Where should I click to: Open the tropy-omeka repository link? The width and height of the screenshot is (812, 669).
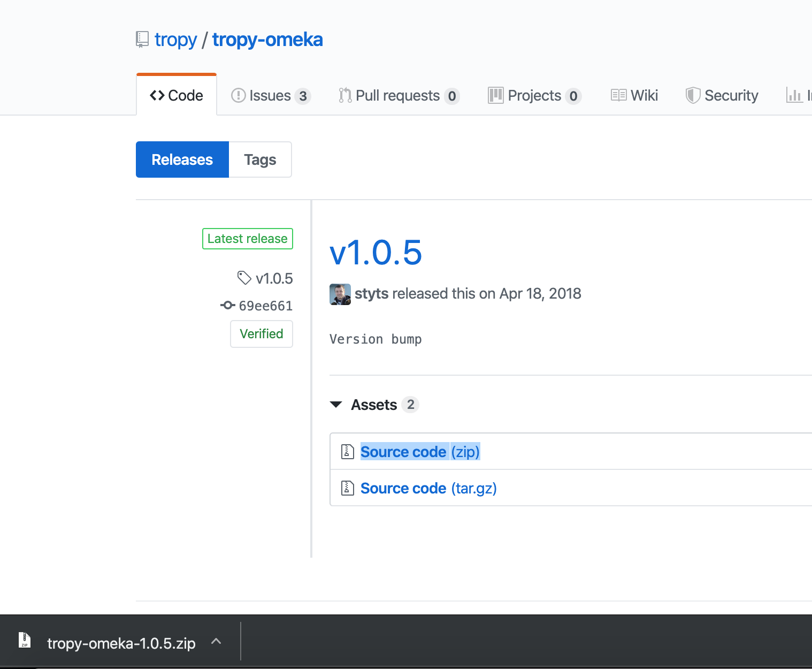tap(267, 40)
